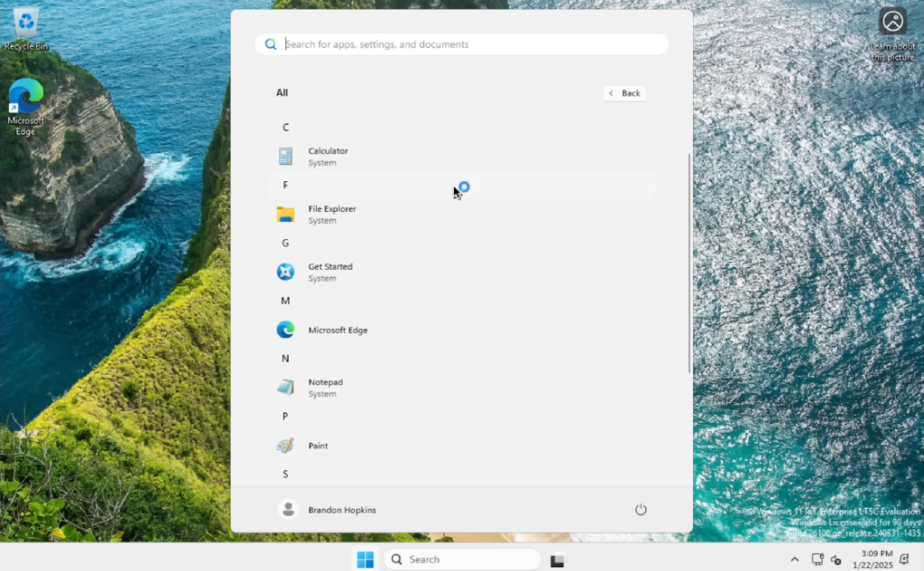
Task: Click the P section heading
Action: [284, 416]
